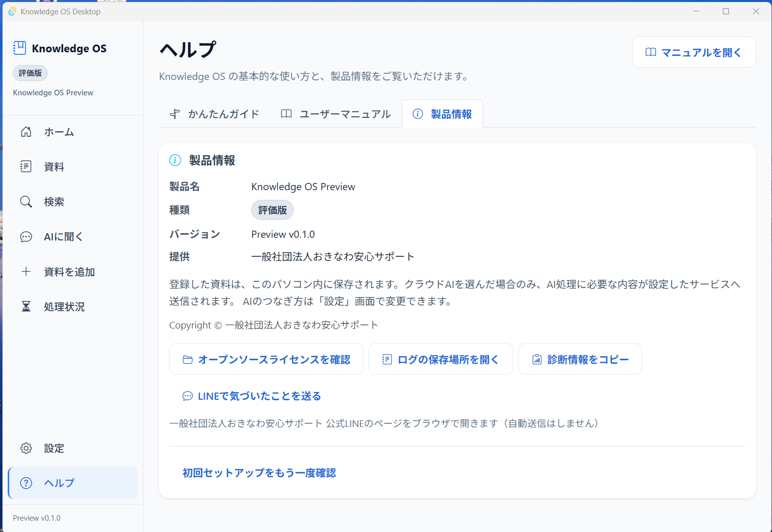Click the book icon on マニュアルを開く button
The width and height of the screenshot is (772, 532).
pyautogui.click(x=651, y=52)
